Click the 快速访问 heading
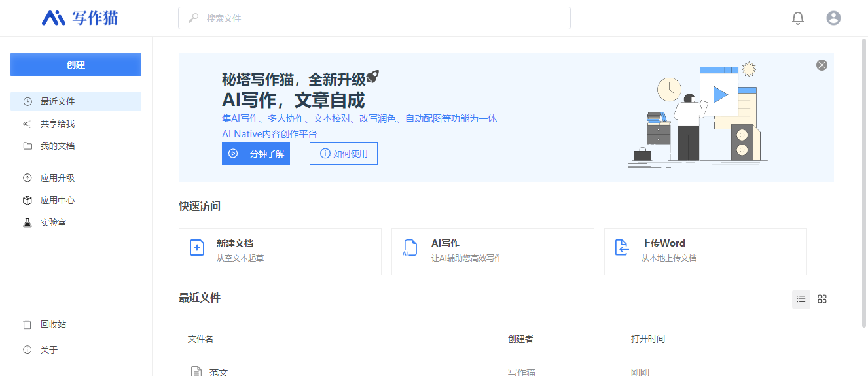Image resolution: width=868 pixels, height=376 pixels. pos(200,206)
